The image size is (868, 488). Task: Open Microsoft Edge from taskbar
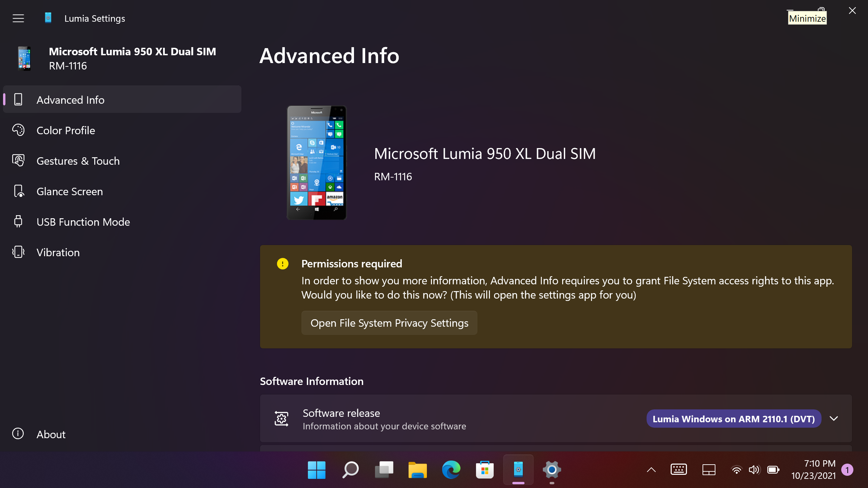[451, 470]
